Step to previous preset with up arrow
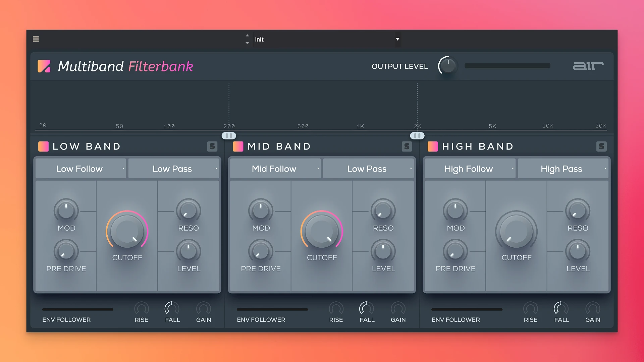 [247, 36]
